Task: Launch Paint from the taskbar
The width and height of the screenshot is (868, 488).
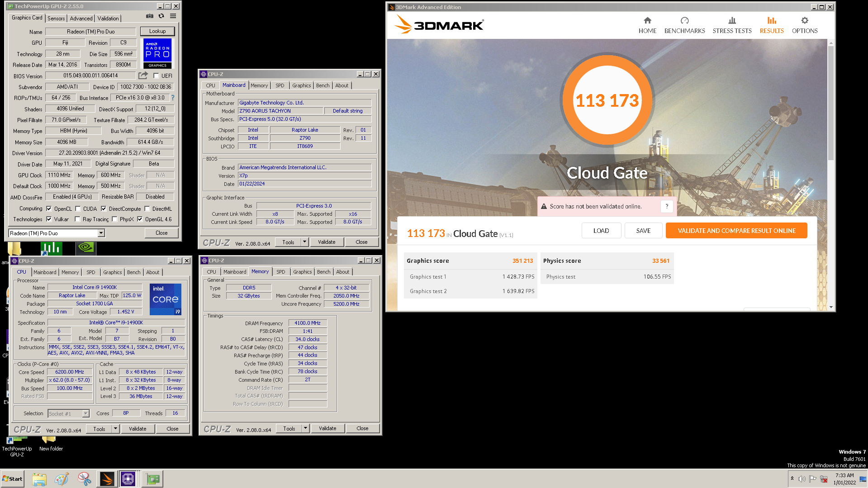Action: pos(62,479)
